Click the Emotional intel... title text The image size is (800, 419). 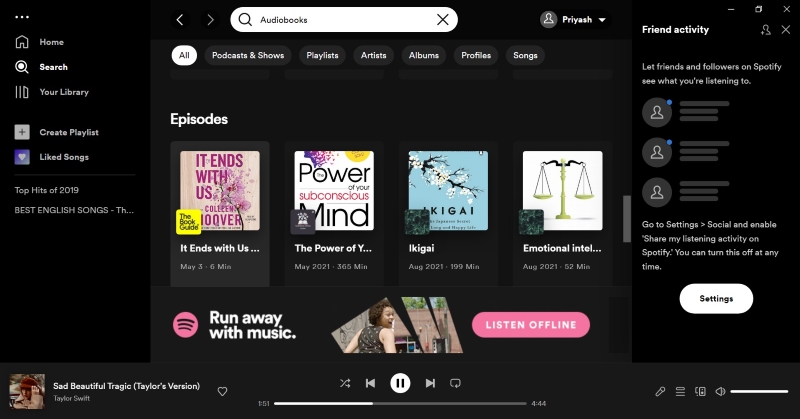coord(562,249)
